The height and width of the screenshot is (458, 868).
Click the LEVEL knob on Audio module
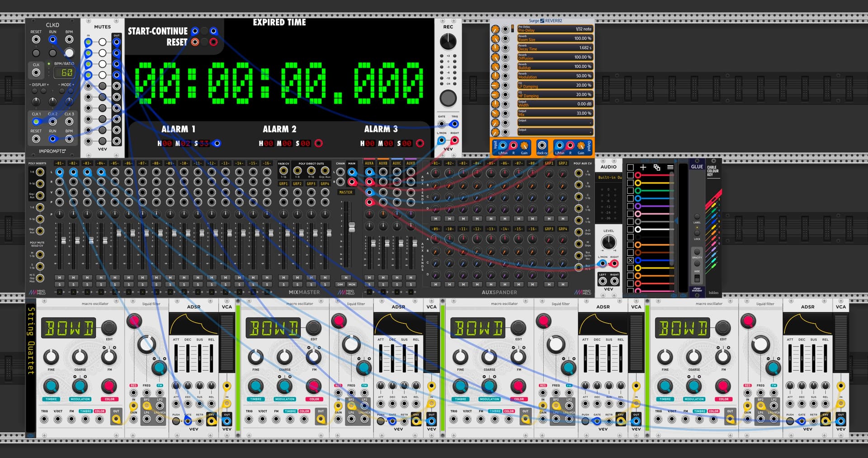pyautogui.click(x=609, y=242)
